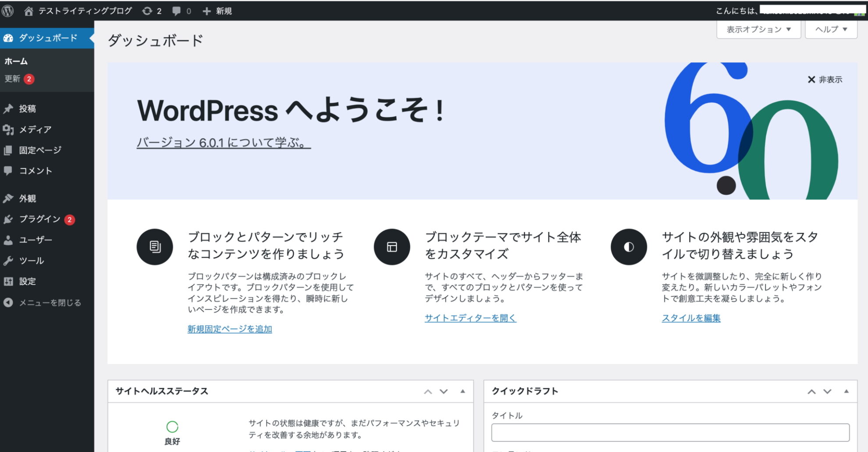Image resolution: width=868 pixels, height=452 pixels.
Task: Move サイトヘルスステータス panel up
Action: (428, 391)
